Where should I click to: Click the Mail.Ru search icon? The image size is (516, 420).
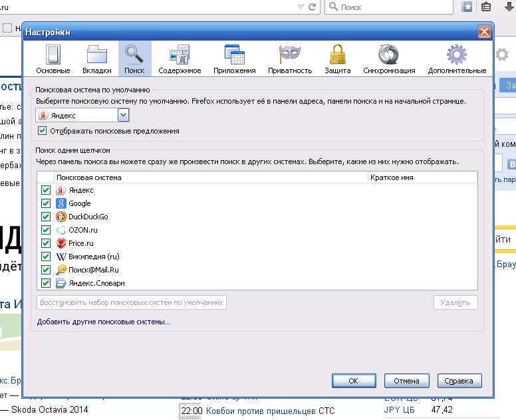pyautogui.click(x=61, y=270)
